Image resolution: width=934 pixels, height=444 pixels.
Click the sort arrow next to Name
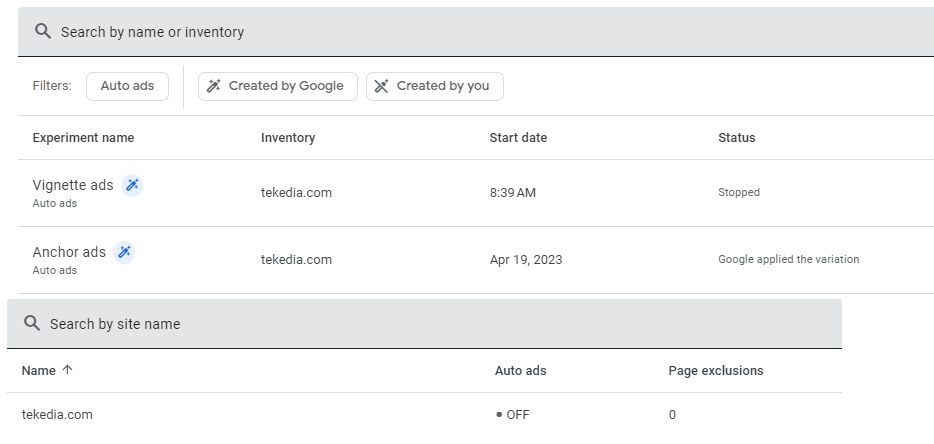tap(68, 371)
